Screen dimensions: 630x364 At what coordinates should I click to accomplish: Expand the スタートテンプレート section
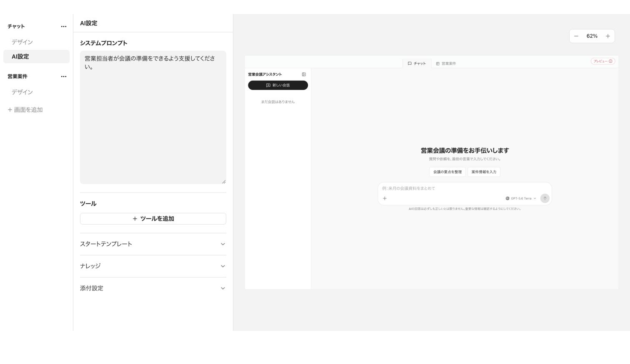click(153, 244)
